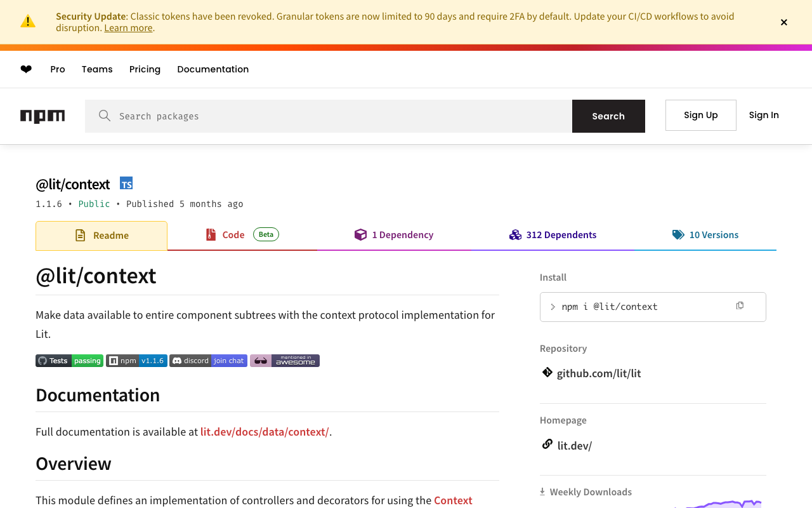
Task: Click the Tests passing badge
Action: (69, 361)
